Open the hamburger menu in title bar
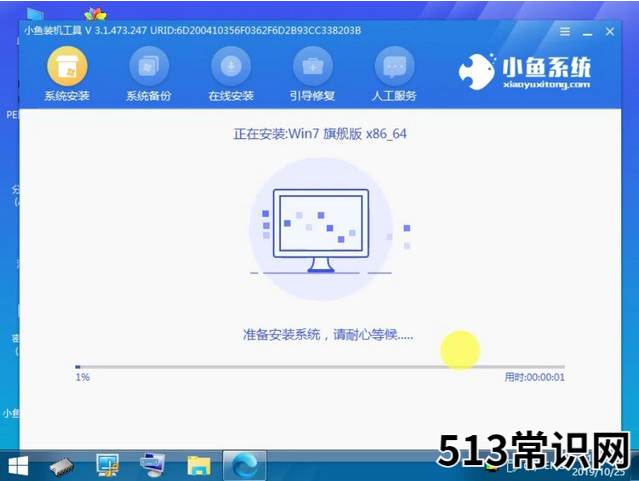 pos(565,31)
